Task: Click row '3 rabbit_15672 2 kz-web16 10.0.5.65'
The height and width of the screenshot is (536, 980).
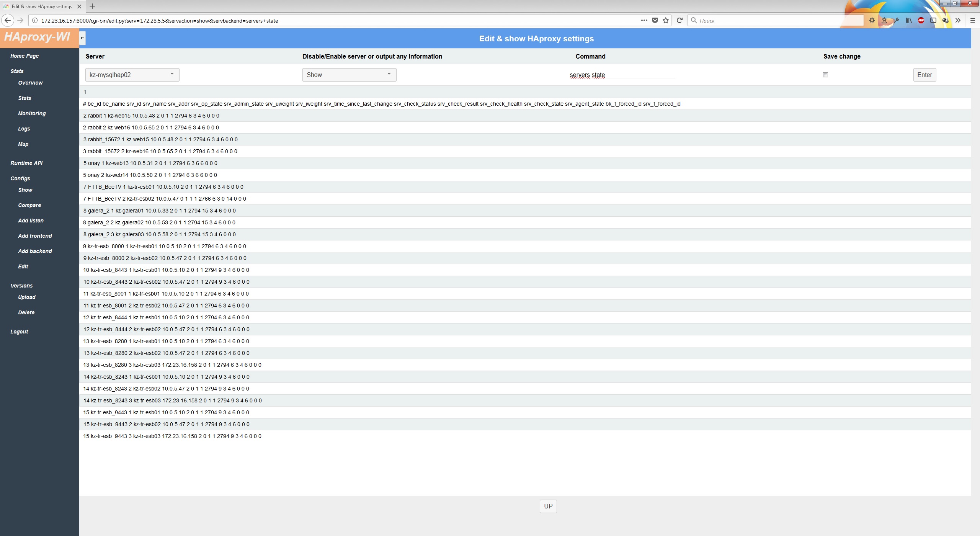Action: tap(525, 151)
